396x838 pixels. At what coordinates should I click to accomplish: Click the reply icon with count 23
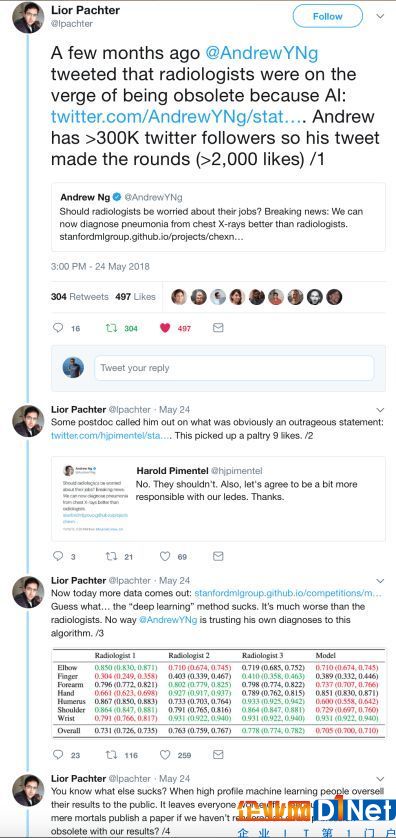tap(58, 755)
